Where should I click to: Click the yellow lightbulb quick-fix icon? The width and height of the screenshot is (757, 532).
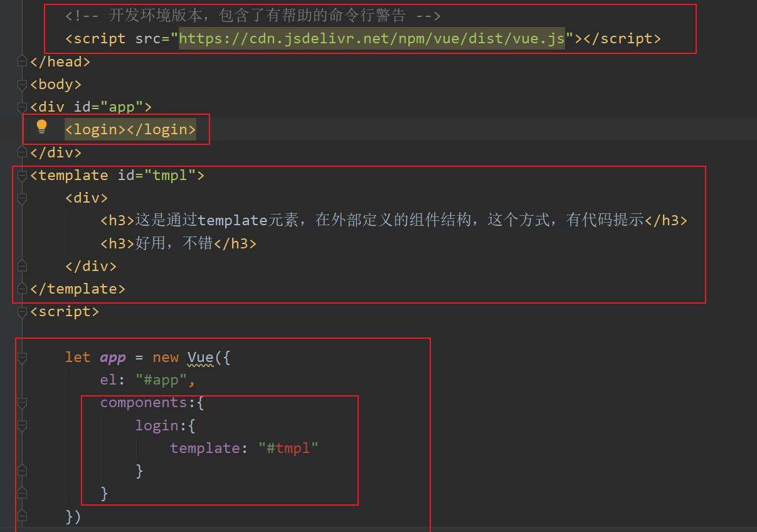tap(42, 127)
